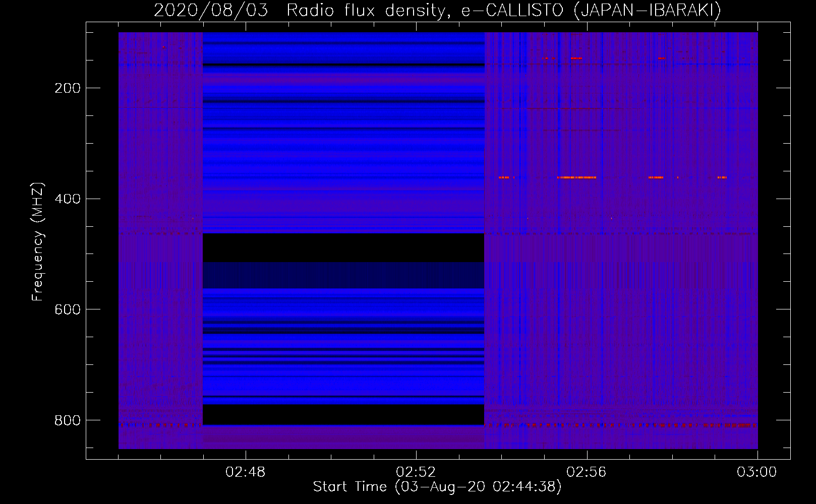Click the 'Start Time (03-Aug-20 02:44:38)' label
This screenshot has height=504, width=816.
pos(437,487)
